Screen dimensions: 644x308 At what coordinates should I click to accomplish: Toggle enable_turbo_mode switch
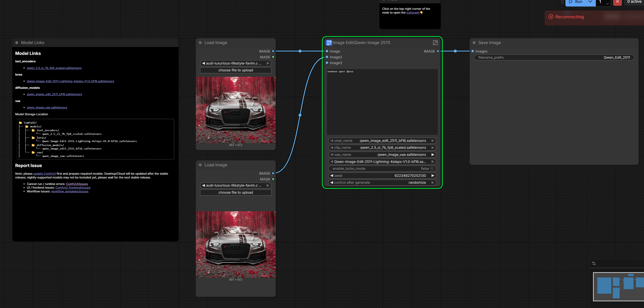coord(432,169)
